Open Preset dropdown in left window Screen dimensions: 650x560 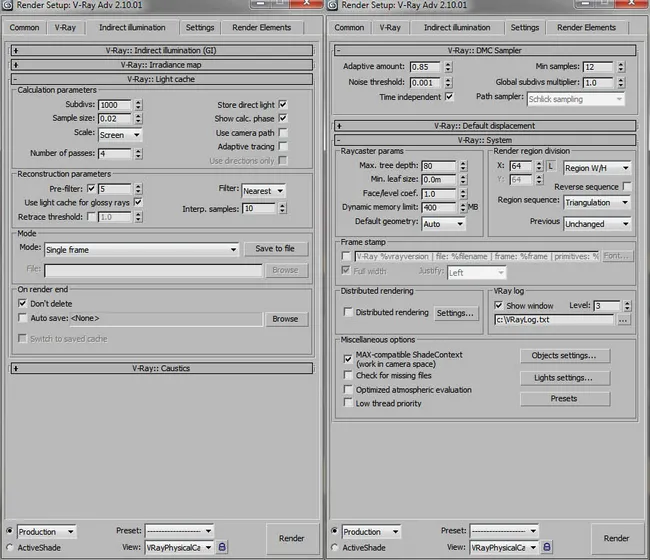click(x=179, y=531)
